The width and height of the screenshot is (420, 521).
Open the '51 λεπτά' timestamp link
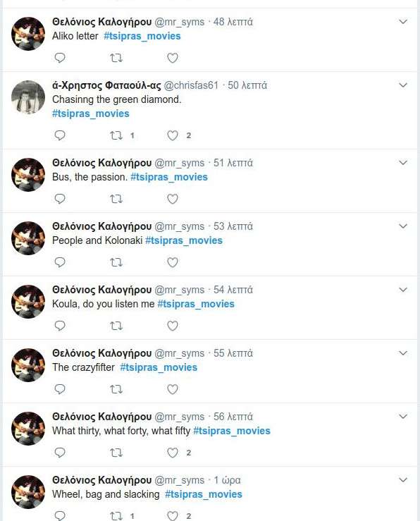pyautogui.click(x=233, y=163)
